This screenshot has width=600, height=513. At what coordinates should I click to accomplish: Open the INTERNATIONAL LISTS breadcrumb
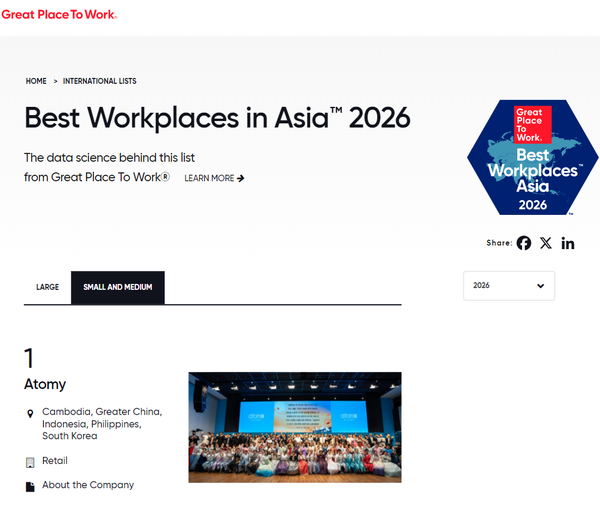[99, 81]
